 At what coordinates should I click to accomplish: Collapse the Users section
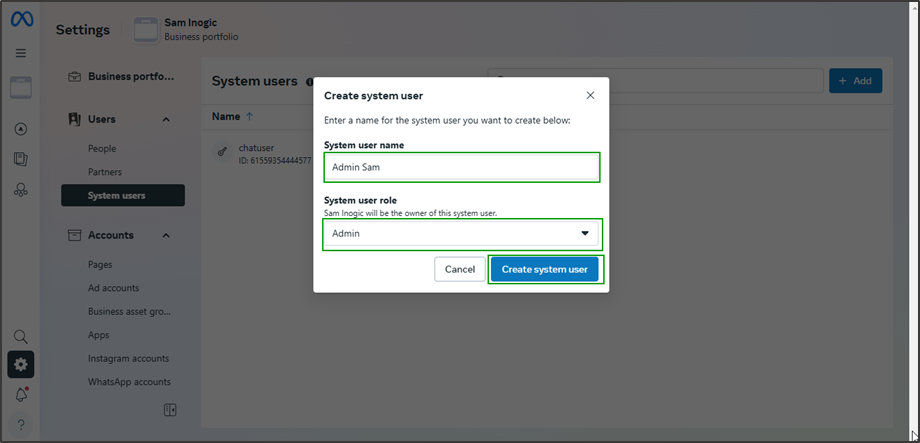click(x=166, y=119)
